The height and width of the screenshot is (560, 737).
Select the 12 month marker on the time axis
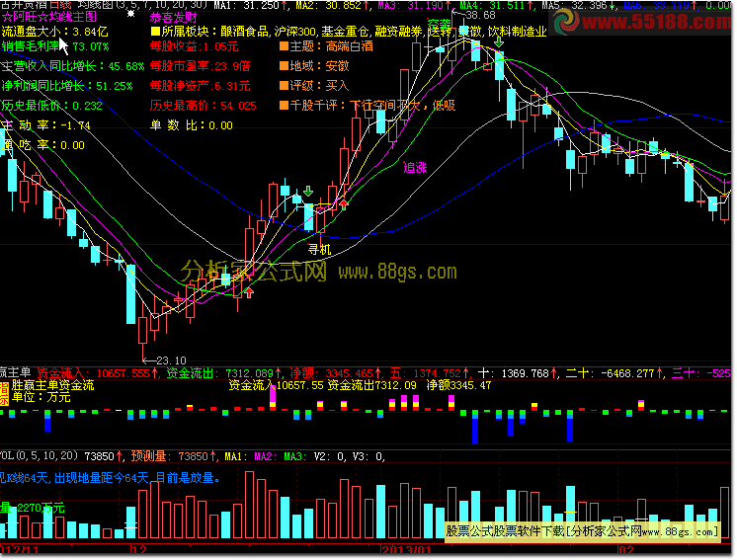tap(139, 550)
